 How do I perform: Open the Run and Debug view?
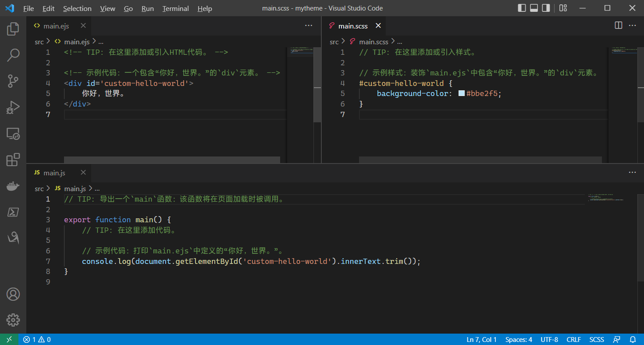pos(13,107)
